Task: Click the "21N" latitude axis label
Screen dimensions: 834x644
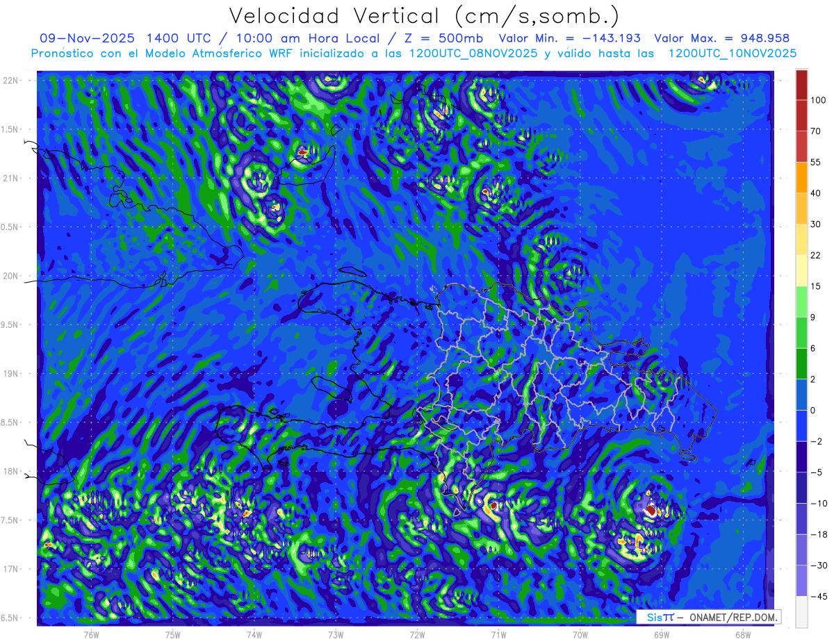Action: (x=11, y=179)
